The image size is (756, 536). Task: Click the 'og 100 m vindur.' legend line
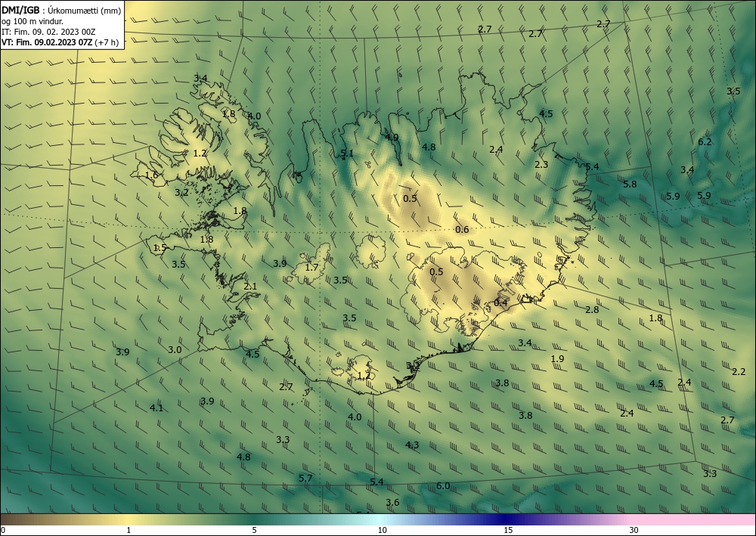click(33, 21)
